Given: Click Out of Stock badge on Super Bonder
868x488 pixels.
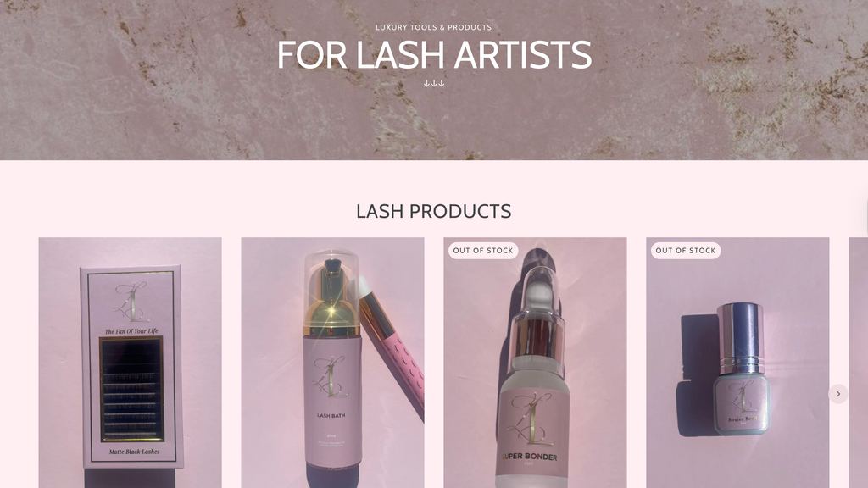Looking at the screenshot, I should (x=483, y=251).
